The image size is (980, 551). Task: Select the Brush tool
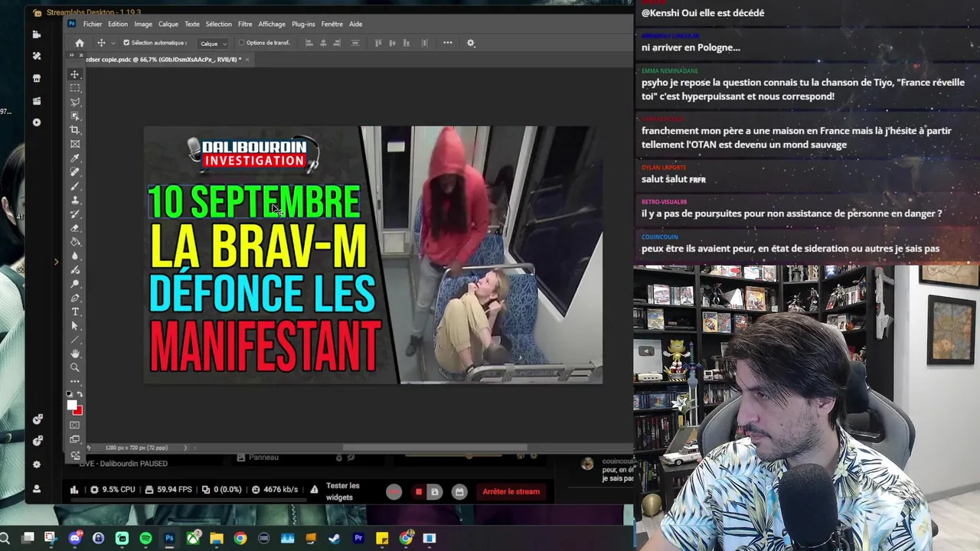coord(75,186)
